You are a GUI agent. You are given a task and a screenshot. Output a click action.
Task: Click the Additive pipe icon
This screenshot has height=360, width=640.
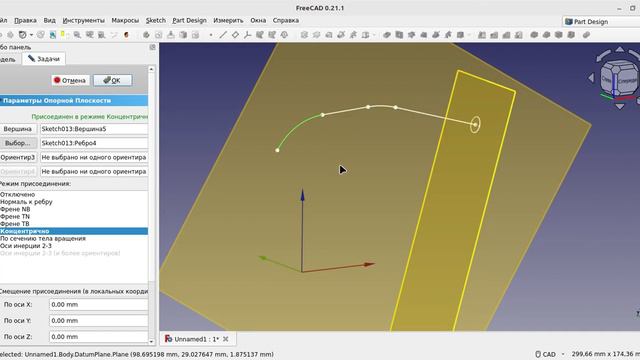click(x=341, y=35)
